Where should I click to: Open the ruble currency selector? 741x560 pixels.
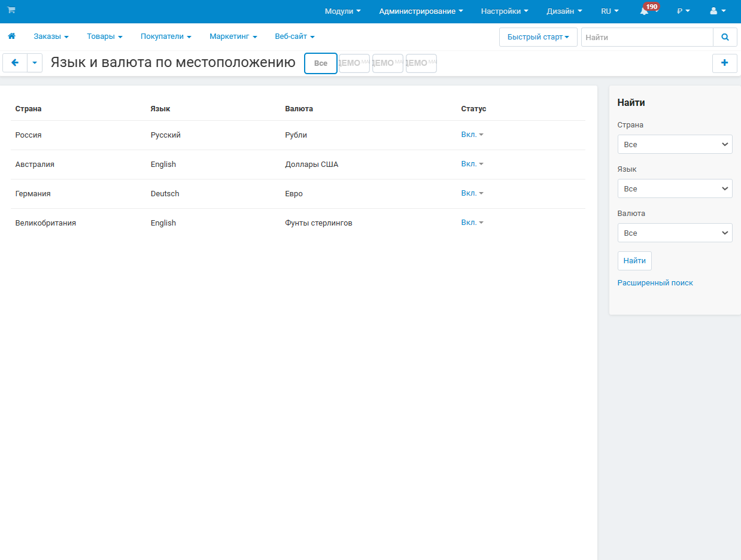tap(683, 11)
